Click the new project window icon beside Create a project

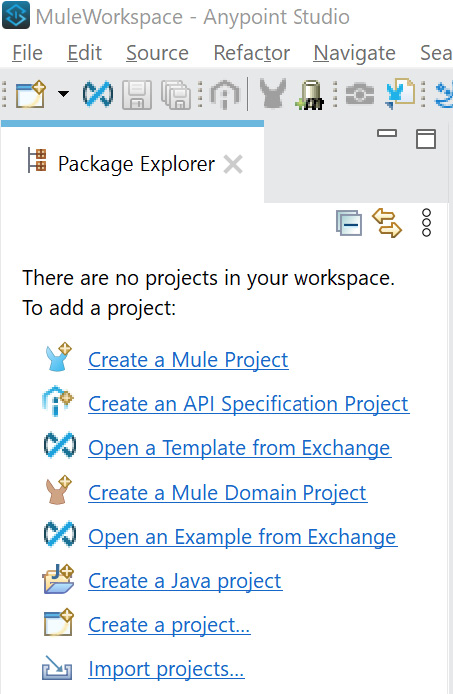pos(58,623)
